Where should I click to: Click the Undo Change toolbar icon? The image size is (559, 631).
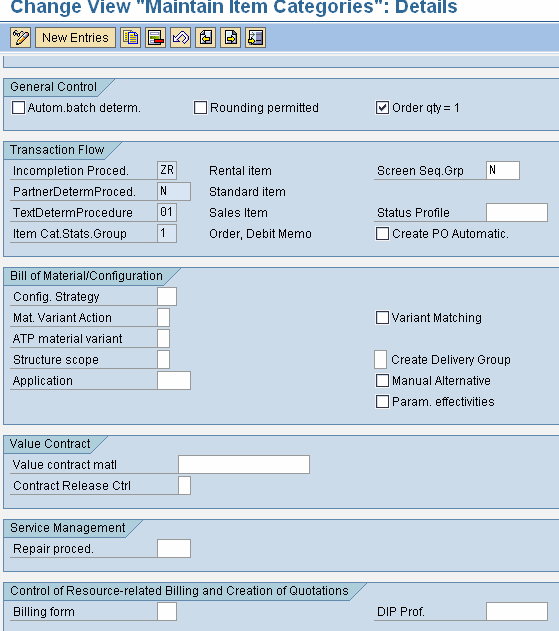pyautogui.click(x=180, y=38)
